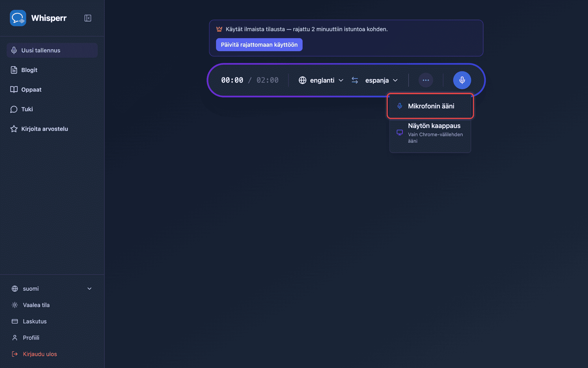Collapse the sidebar panel icon
This screenshot has width=588, height=368.
[88, 18]
